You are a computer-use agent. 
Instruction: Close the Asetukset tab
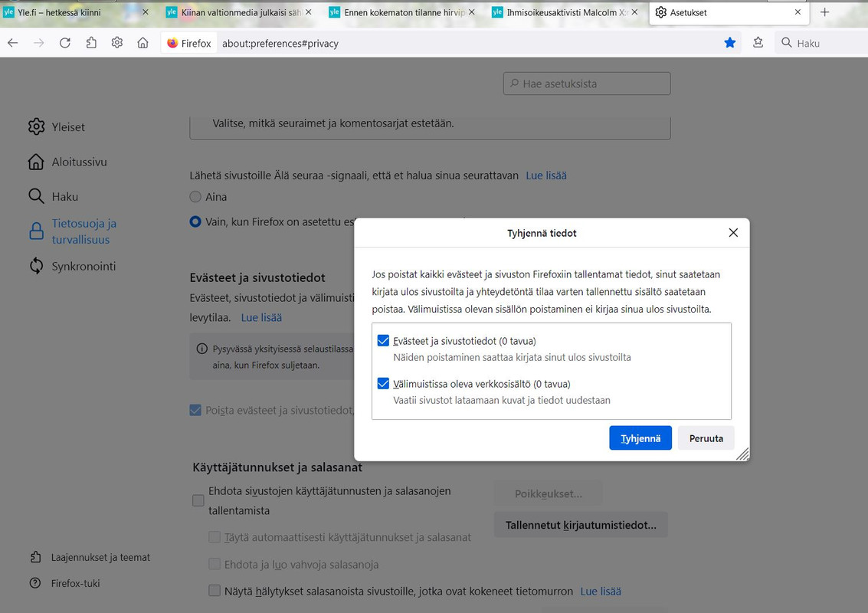(x=798, y=12)
